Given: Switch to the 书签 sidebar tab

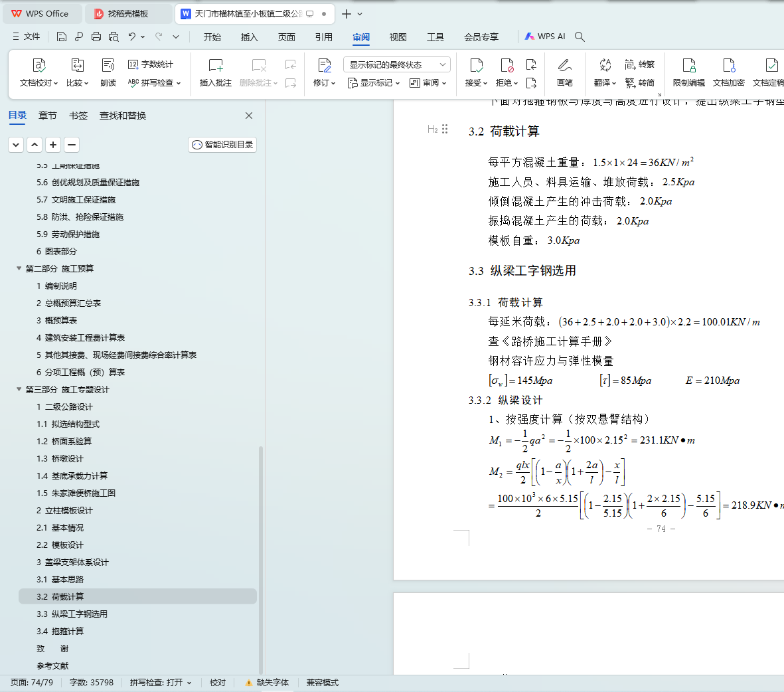Looking at the screenshot, I should click(78, 116).
